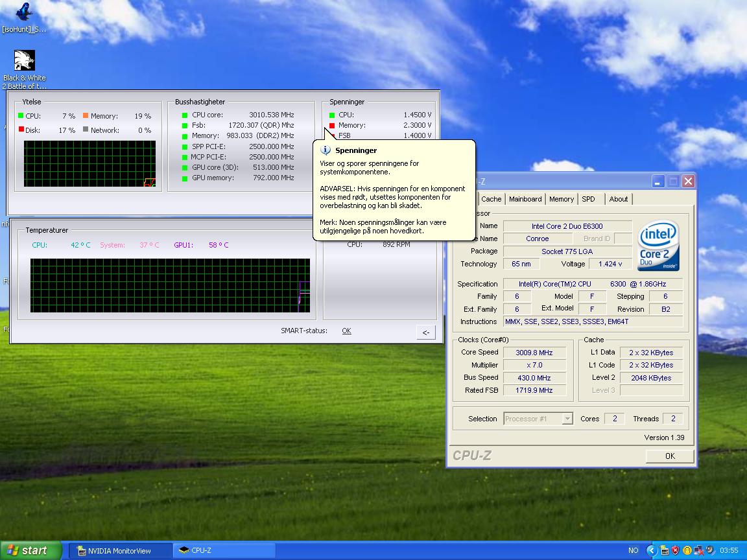The image size is (747, 560).
Task: Click the Code Name value Conroe
Action: pos(538,239)
